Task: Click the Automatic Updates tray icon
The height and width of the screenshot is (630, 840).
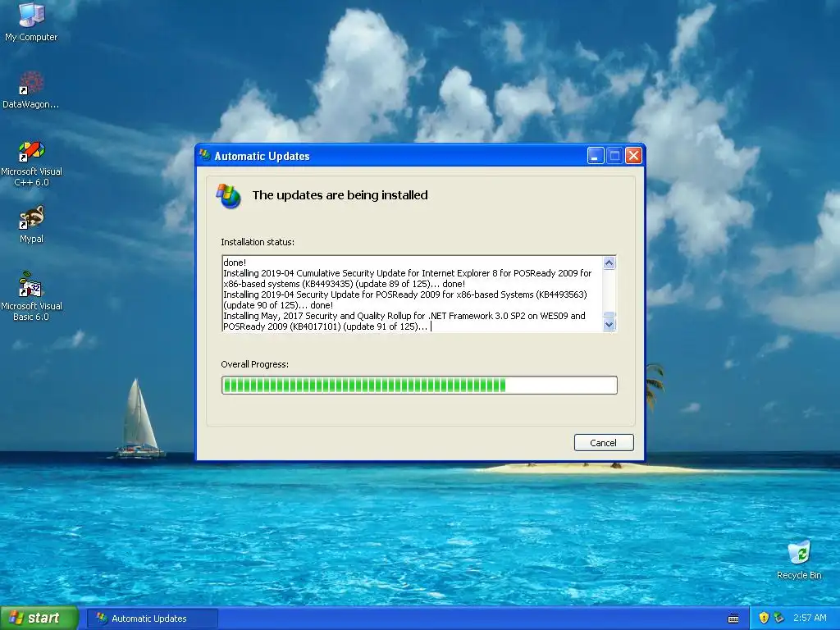Action: click(779, 618)
